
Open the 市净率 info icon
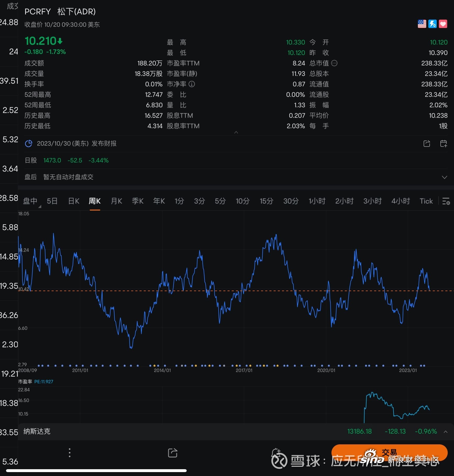click(x=192, y=84)
